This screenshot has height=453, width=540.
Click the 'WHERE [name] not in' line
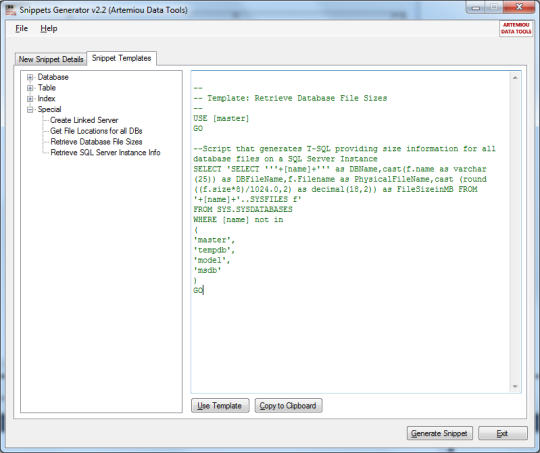pos(238,220)
